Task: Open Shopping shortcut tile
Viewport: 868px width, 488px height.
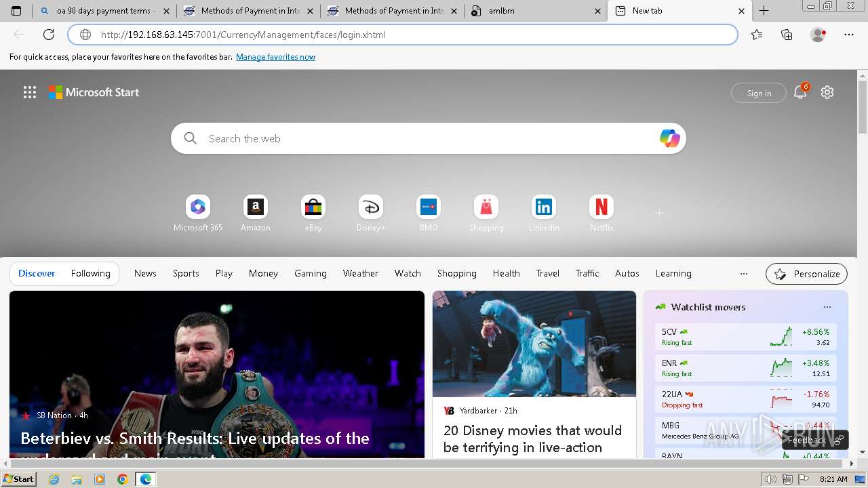Action: point(486,213)
